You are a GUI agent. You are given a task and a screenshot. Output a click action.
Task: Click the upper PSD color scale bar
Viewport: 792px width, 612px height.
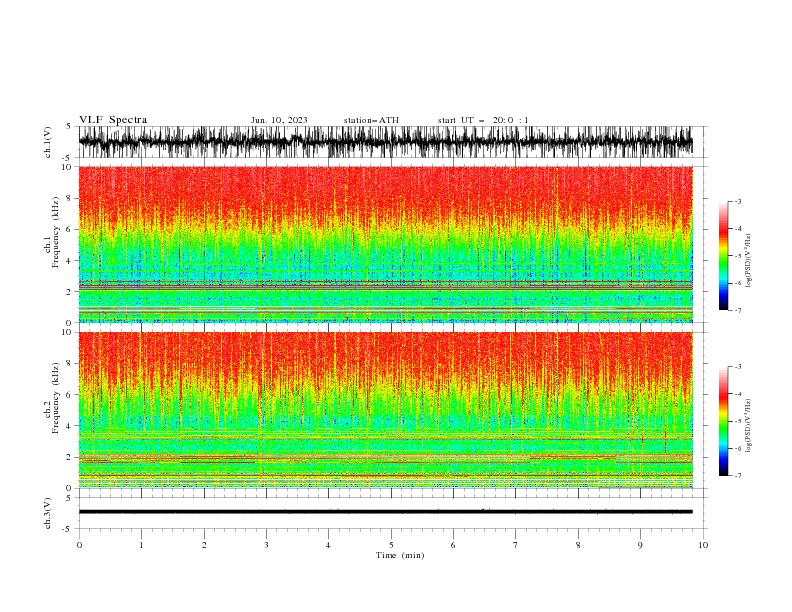click(x=723, y=256)
